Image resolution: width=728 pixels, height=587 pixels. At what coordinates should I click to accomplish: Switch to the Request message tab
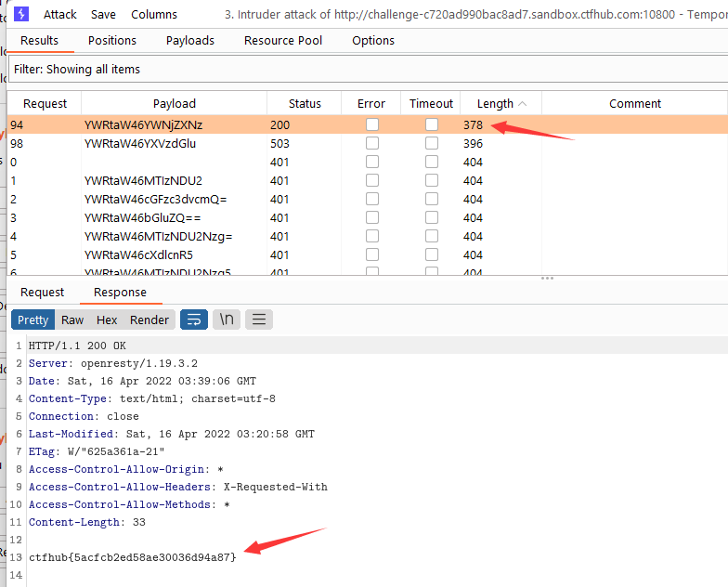(x=43, y=292)
